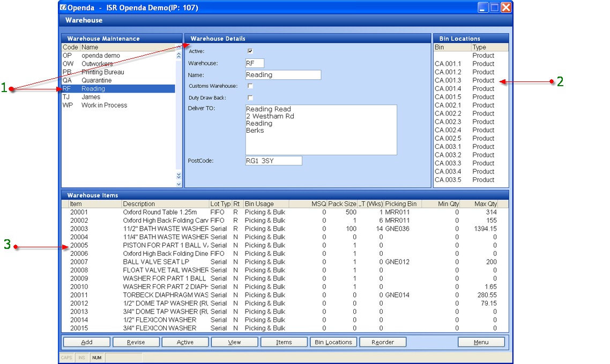Select item 20015 3/4" FLEXICON WASHER
610x364 pixels.
point(284,328)
